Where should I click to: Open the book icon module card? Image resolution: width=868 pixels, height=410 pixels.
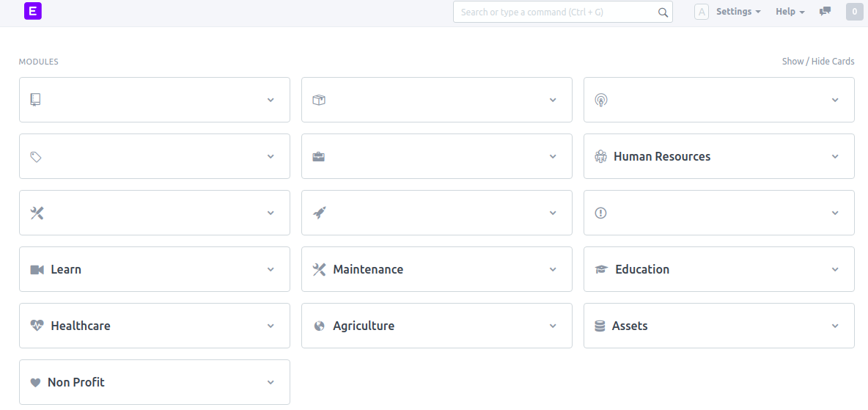(155, 100)
